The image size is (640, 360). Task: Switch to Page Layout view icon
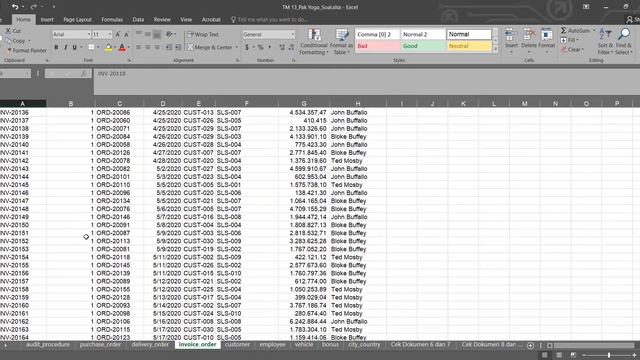(559, 355)
